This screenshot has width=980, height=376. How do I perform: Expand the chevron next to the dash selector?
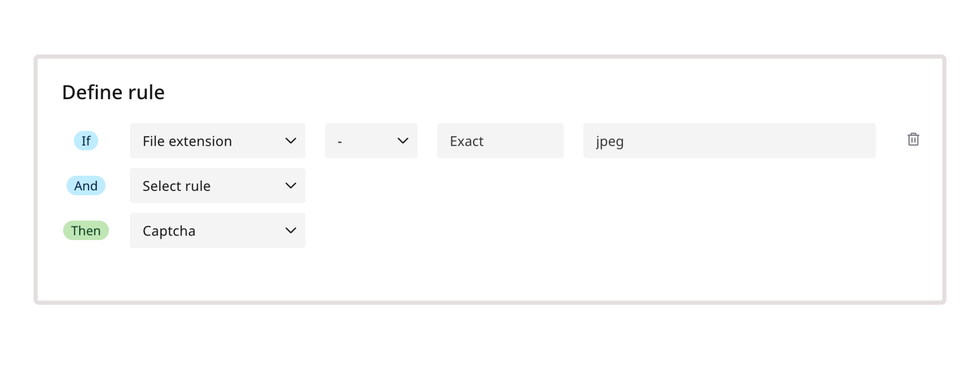pos(403,140)
